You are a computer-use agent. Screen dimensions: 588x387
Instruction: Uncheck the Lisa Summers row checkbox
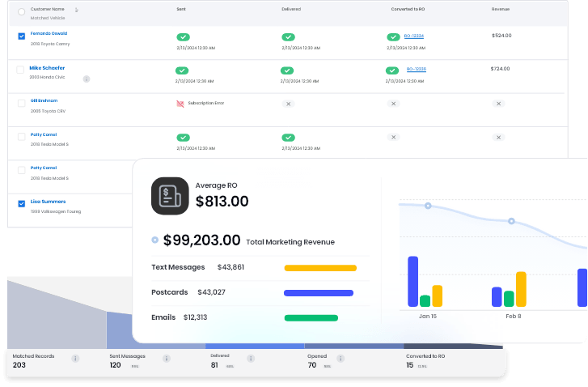coord(21,204)
